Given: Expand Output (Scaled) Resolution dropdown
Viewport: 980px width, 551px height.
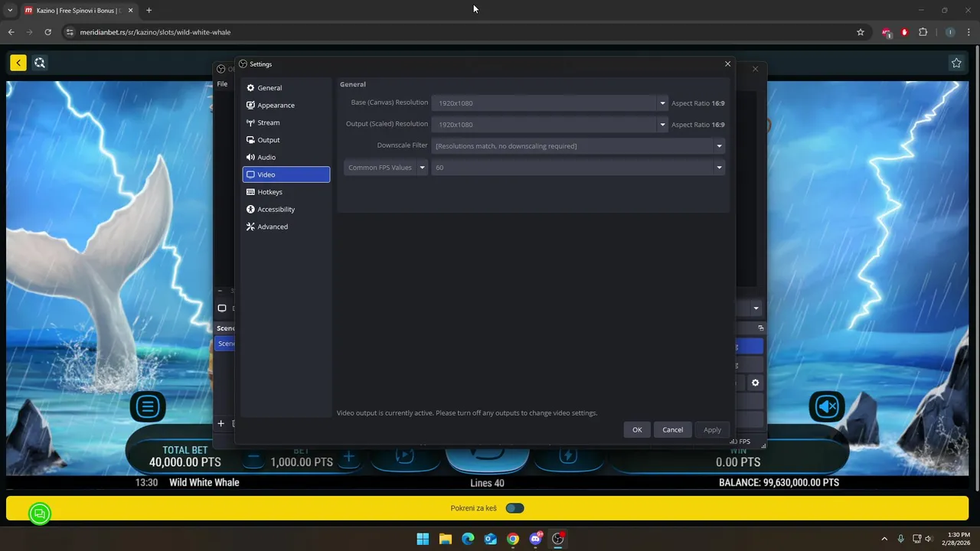Looking at the screenshot, I should pos(662,125).
